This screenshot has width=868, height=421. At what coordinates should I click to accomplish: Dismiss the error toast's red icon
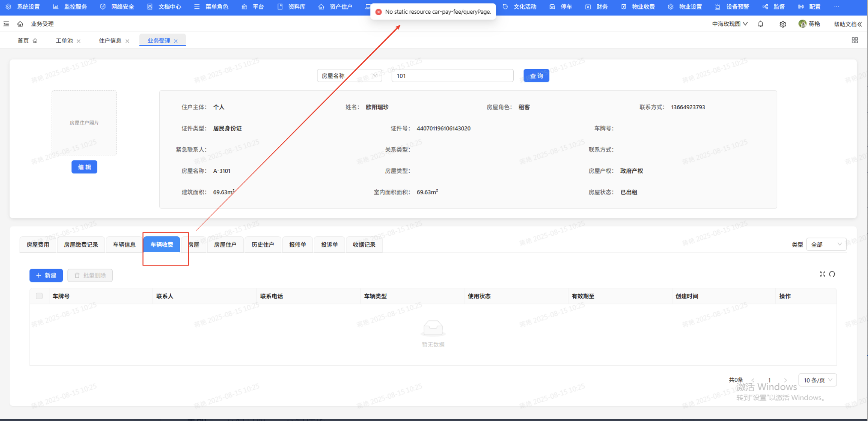[378, 12]
